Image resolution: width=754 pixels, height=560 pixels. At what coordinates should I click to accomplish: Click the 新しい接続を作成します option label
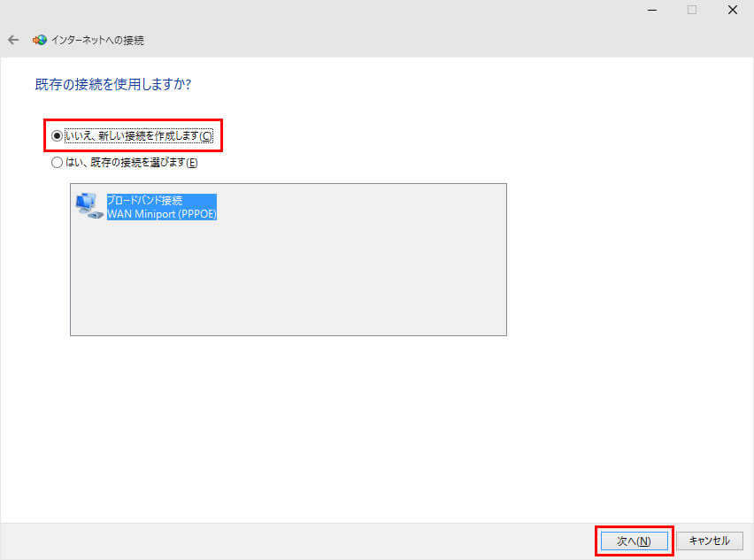point(139,135)
